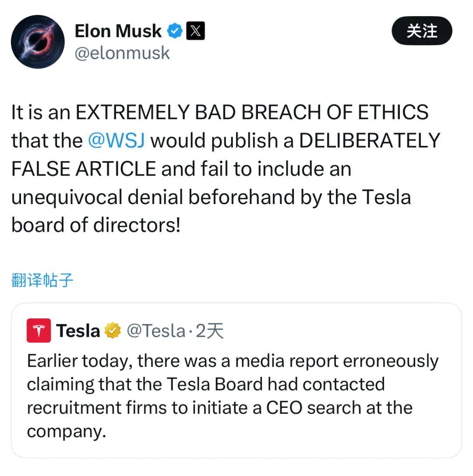
Task: Click the words "board of directors!"
Action: 95,225
